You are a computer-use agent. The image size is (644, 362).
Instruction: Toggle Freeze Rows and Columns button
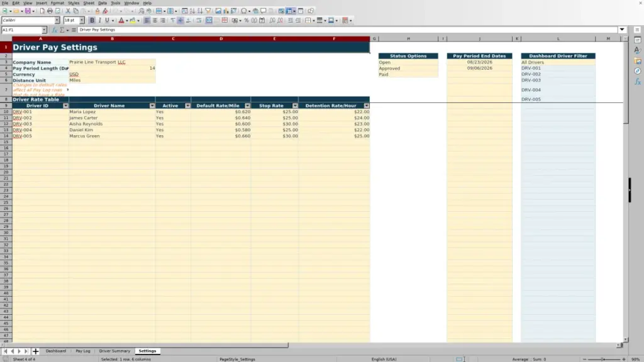(x=289, y=11)
